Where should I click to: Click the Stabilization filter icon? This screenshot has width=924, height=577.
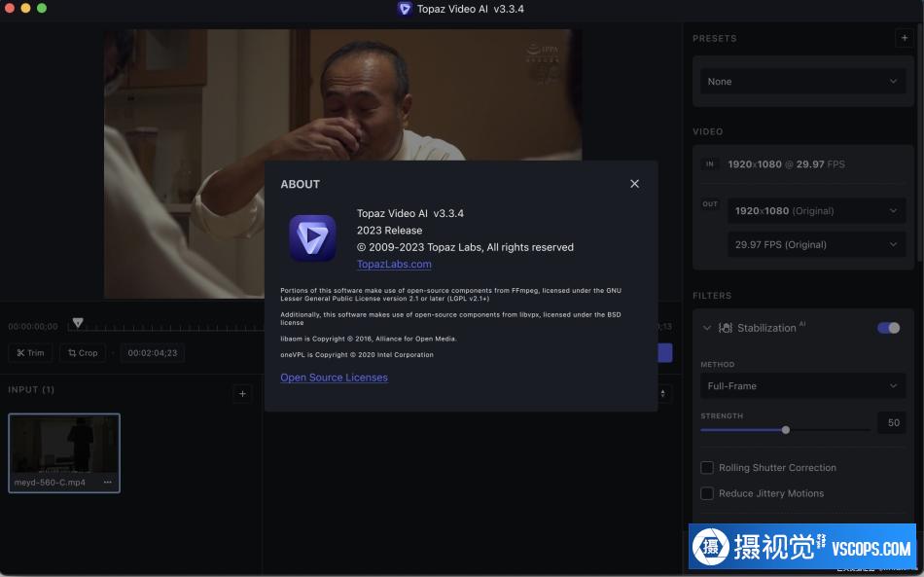point(726,328)
